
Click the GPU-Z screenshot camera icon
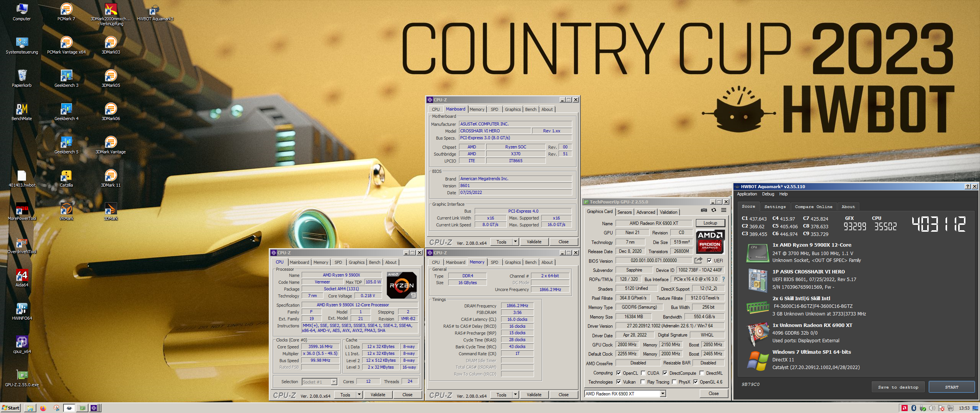(x=704, y=210)
